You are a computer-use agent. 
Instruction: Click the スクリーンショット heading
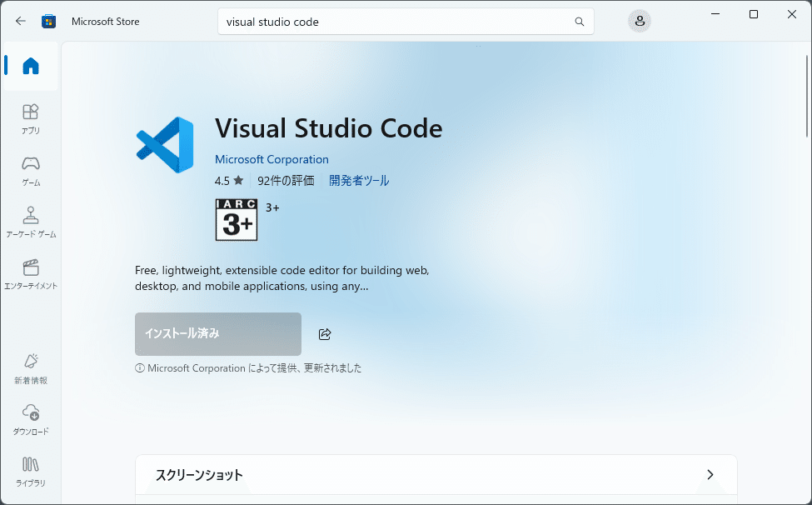point(199,475)
